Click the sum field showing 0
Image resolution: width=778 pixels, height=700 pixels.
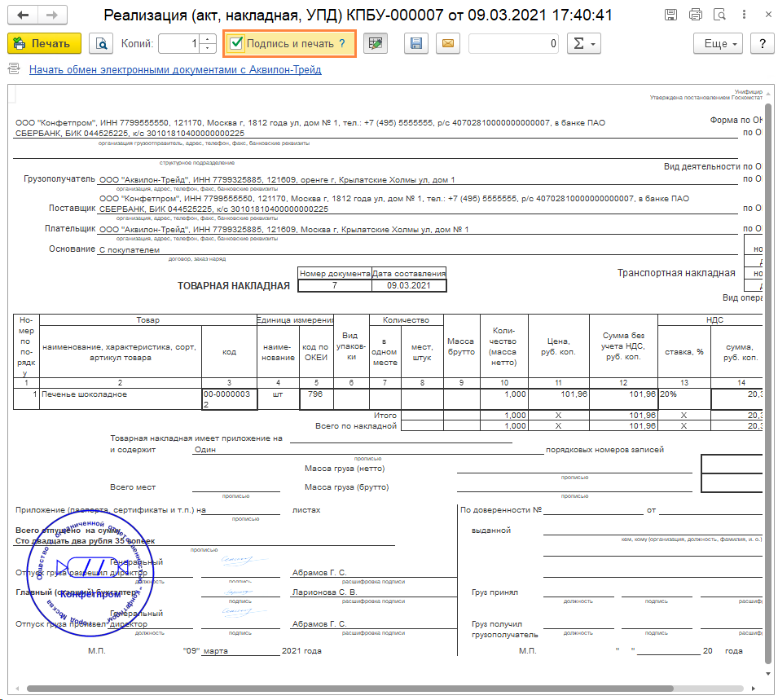tap(513, 44)
